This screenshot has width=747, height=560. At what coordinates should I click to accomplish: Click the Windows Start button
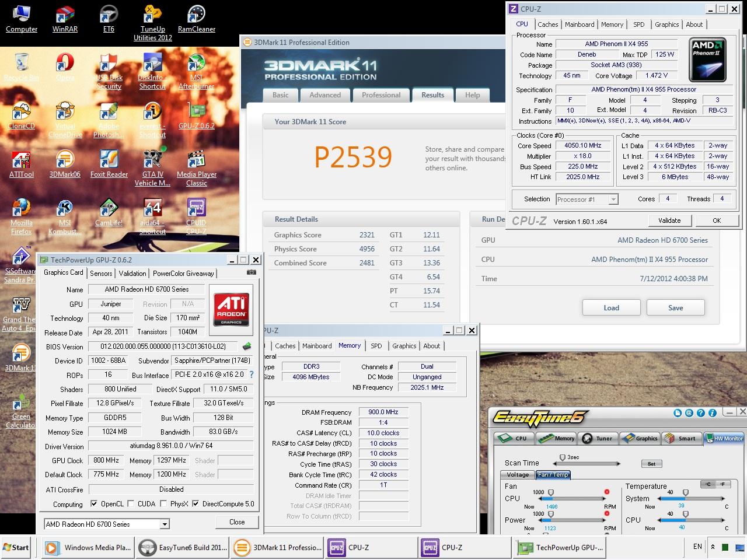pos(16,547)
